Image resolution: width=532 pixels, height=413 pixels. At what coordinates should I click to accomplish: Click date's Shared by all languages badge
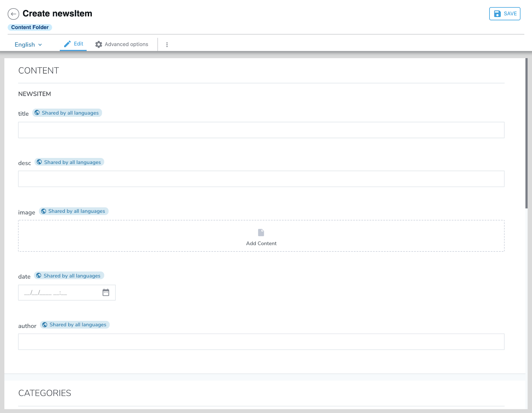tap(69, 276)
